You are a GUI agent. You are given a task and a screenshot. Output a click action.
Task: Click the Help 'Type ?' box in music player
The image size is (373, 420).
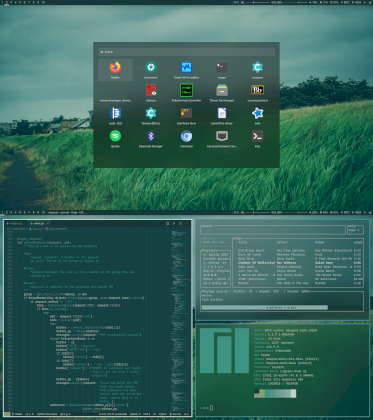point(355,230)
